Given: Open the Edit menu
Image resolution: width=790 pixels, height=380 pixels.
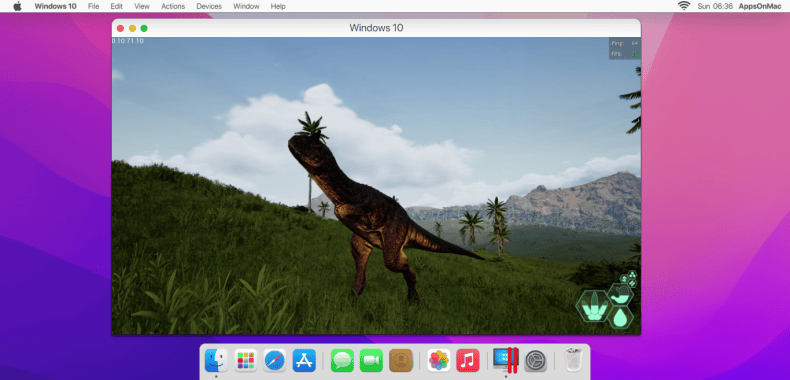Looking at the screenshot, I should pyautogui.click(x=116, y=6).
